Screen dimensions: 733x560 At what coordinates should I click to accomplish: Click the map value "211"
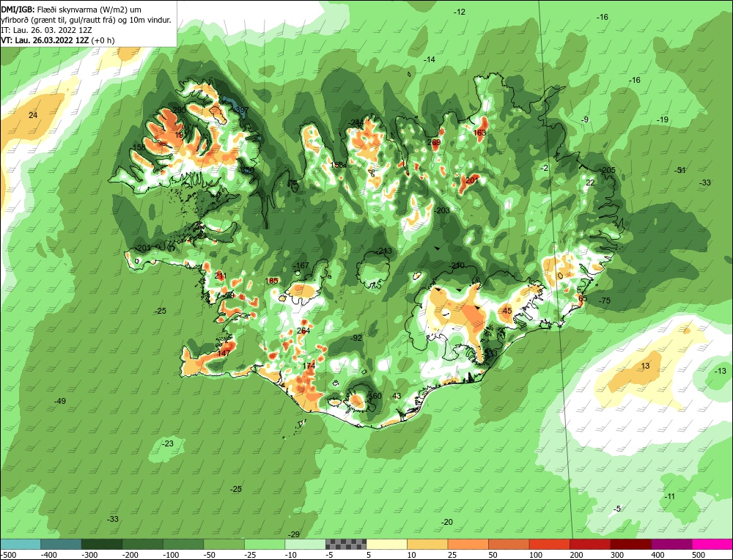220,276
